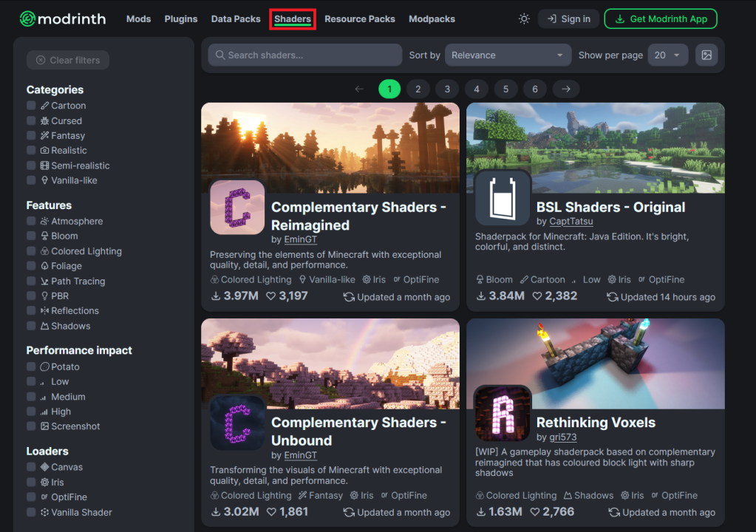Open Rethinking Voxels project icon
The image size is (756, 532).
(503, 414)
